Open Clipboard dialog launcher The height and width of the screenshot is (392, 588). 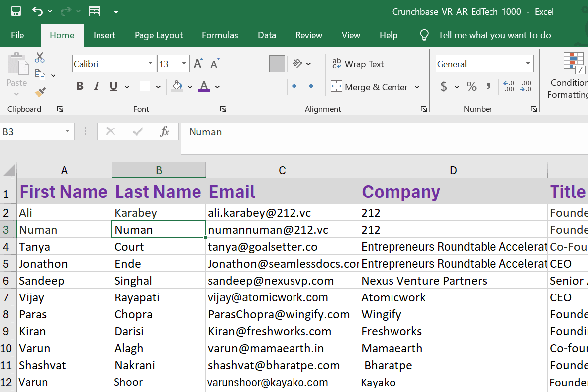(60, 109)
